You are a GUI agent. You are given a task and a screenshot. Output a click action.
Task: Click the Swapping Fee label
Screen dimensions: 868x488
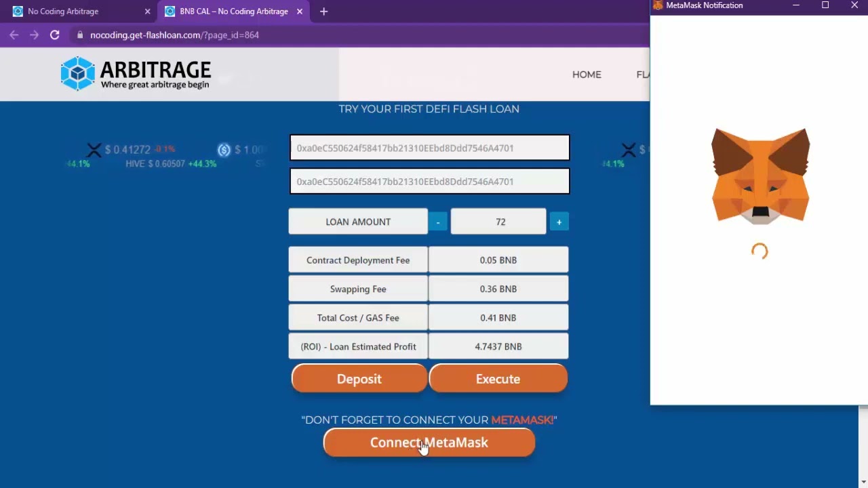click(x=358, y=289)
